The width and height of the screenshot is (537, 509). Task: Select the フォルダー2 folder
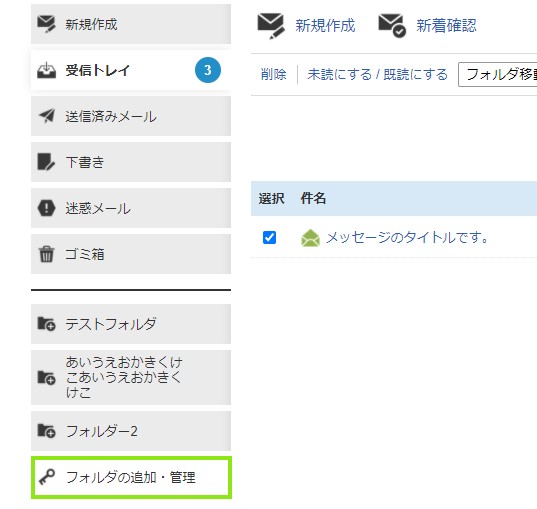click(131, 431)
